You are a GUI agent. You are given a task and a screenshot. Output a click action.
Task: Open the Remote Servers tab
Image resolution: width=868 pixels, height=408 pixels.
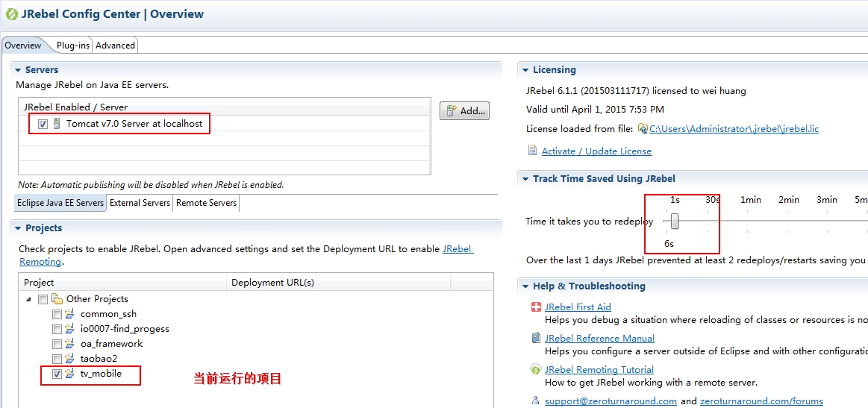click(206, 203)
